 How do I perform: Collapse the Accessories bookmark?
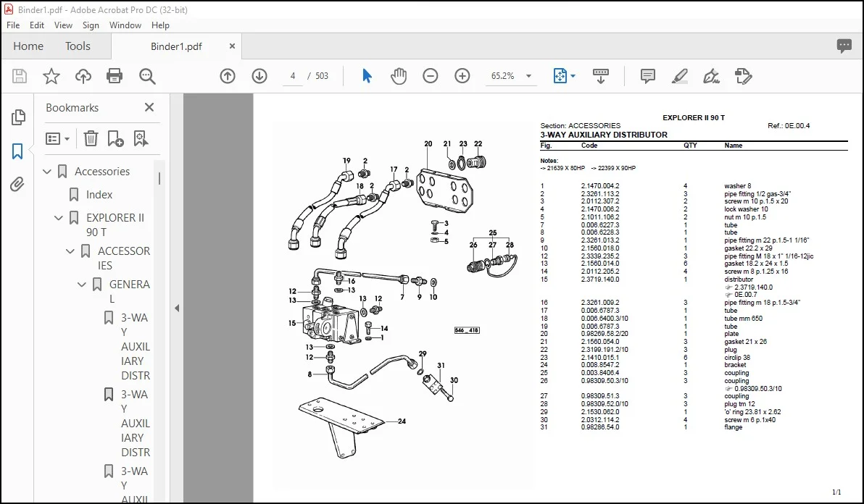pos(47,172)
